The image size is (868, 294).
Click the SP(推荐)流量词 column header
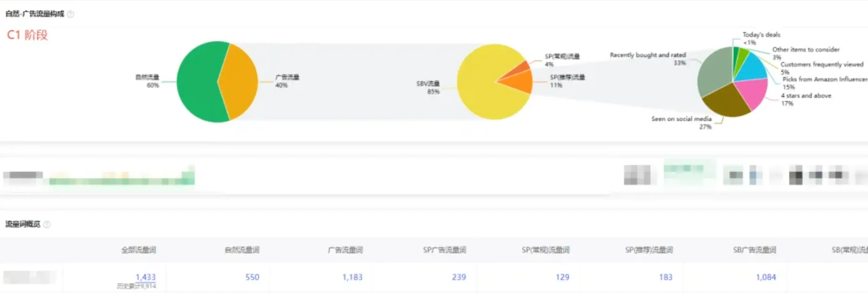pos(649,250)
